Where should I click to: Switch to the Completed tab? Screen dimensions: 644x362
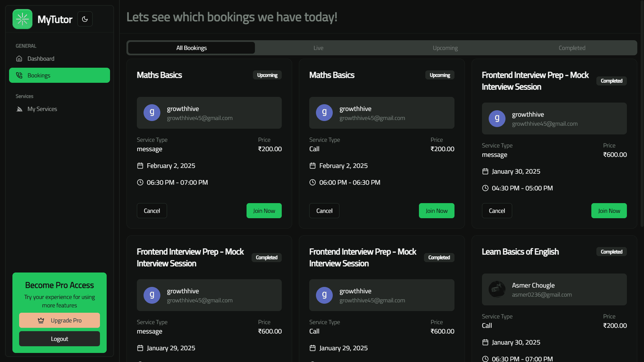pyautogui.click(x=572, y=48)
